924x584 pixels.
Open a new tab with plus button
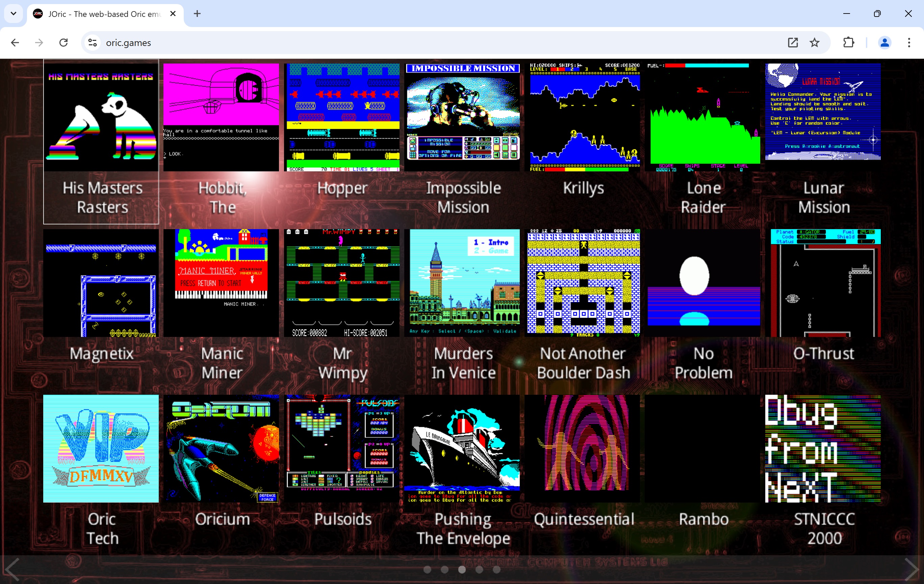coord(197,14)
